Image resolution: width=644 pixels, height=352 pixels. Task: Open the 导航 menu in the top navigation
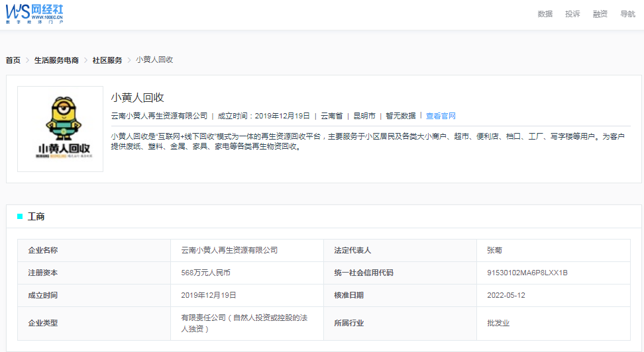click(627, 14)
